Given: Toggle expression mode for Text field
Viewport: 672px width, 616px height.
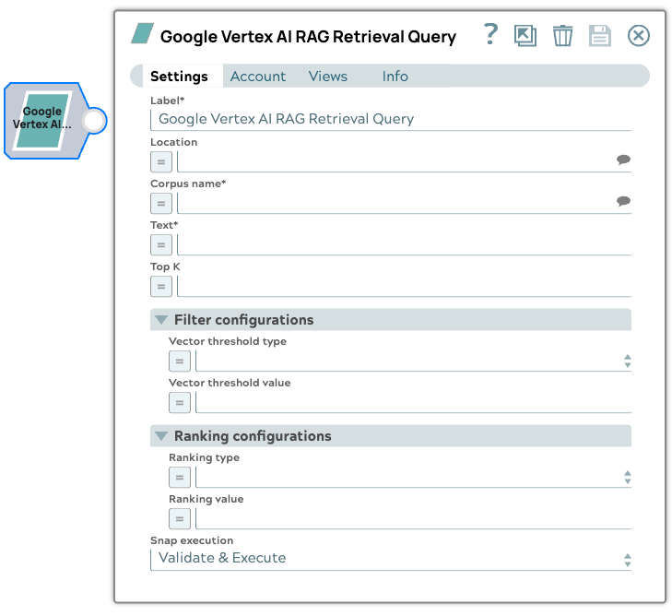Looking at the screenshot, I should 161,245.
